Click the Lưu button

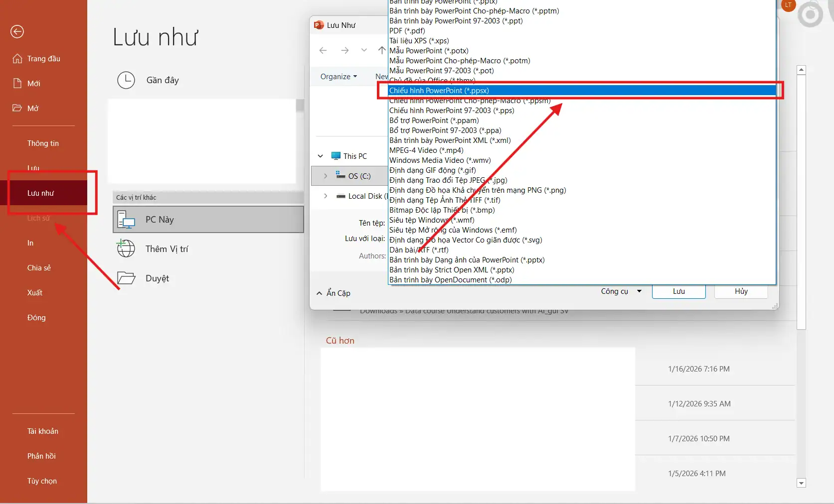(678, 291)
